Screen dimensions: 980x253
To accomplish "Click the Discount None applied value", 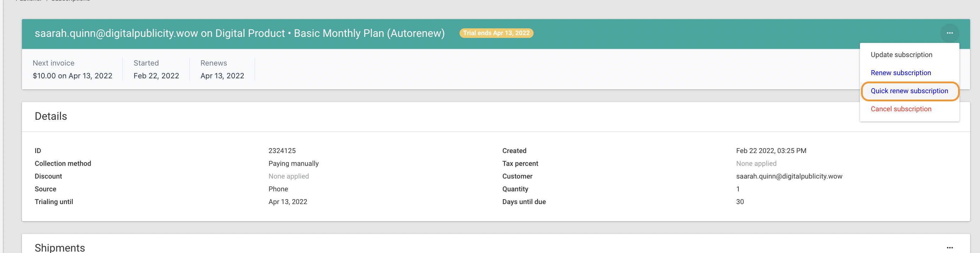I will tap(288, 176).
